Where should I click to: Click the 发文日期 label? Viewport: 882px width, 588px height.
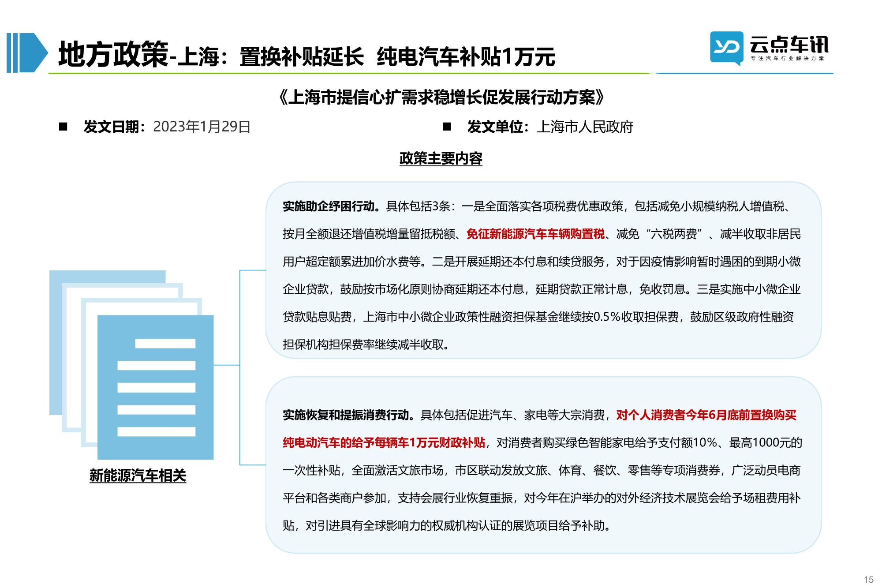point(114,127)
